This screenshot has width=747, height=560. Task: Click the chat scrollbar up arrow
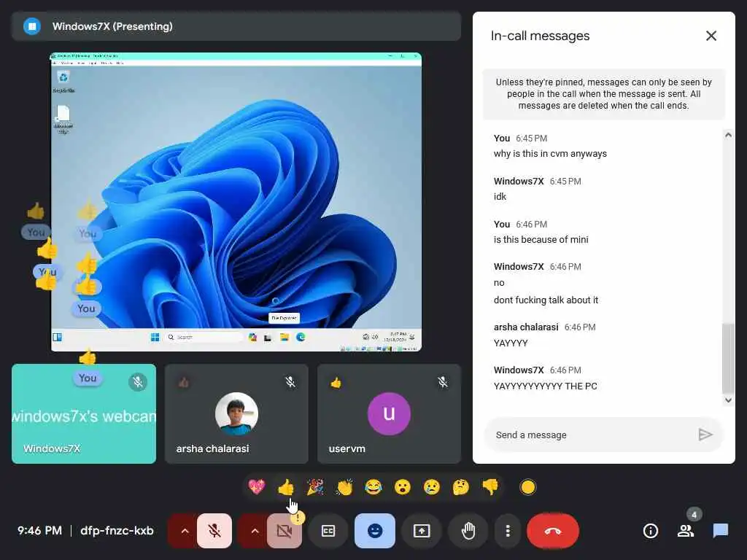(728, 135)
